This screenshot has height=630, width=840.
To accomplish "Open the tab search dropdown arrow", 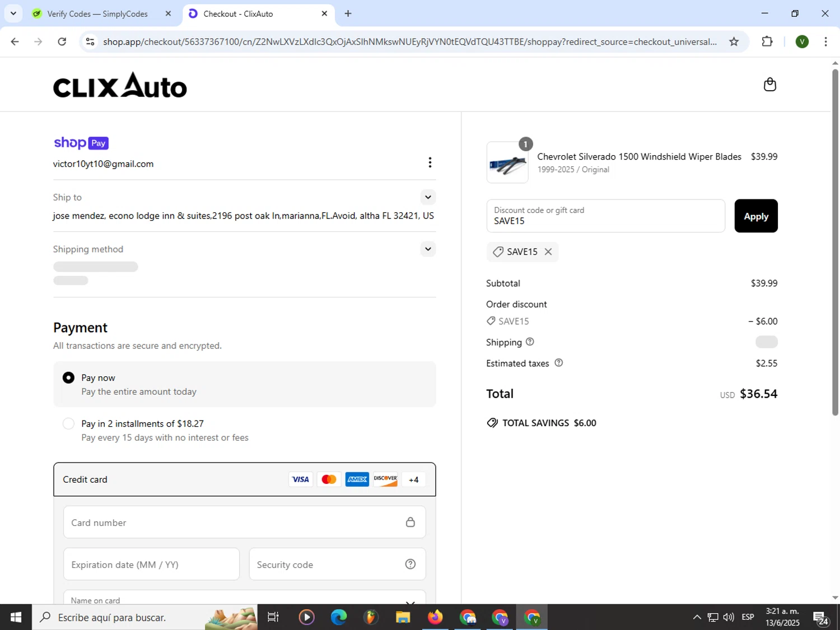I will pos(13,13).
